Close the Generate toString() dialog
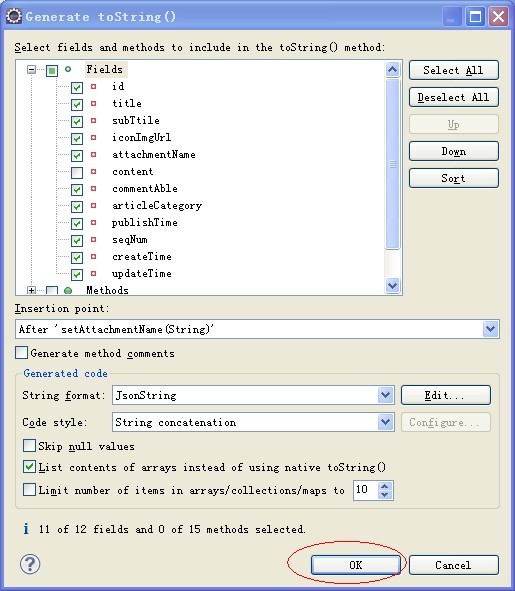 click(498, 17)
